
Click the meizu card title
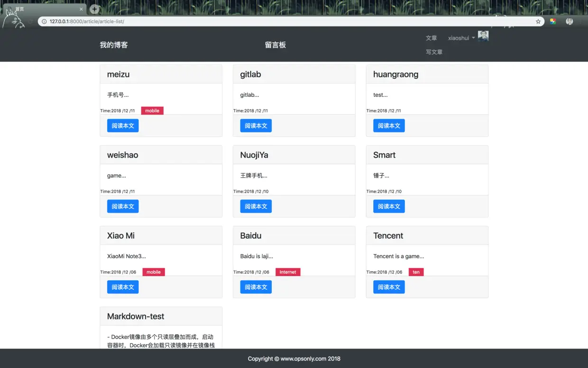(118, 74)
